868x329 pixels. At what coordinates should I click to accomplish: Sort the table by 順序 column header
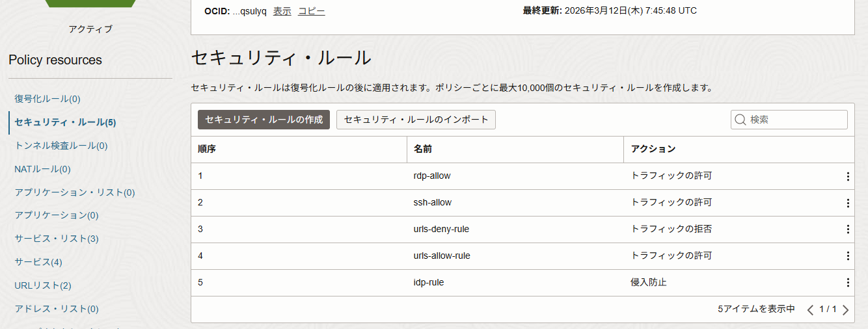coord(207,149)
